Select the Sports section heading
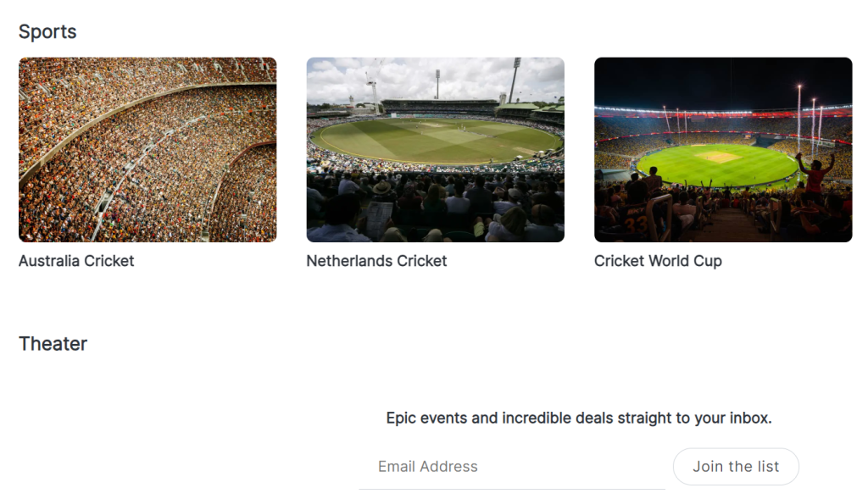Viewport: 868px width, 499px height. click(x=47, y=32)
